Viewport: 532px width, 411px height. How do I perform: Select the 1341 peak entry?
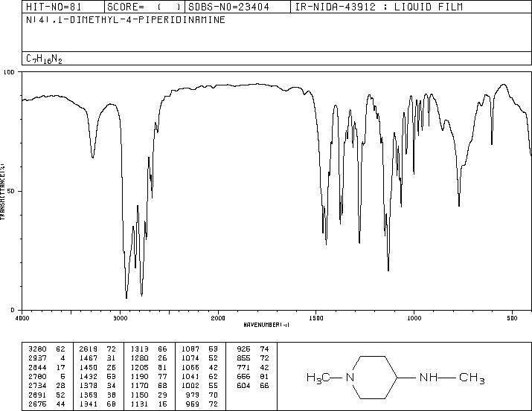click(97, 404)
